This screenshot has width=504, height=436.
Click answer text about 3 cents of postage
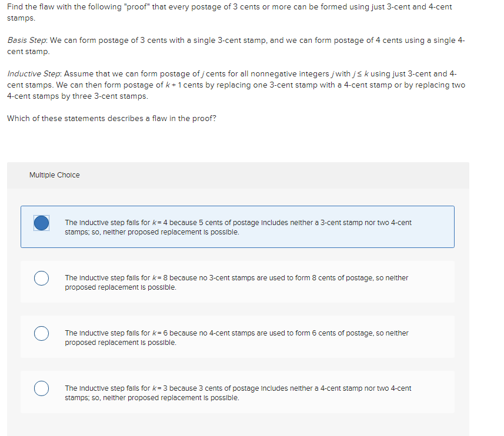point(238,393)
